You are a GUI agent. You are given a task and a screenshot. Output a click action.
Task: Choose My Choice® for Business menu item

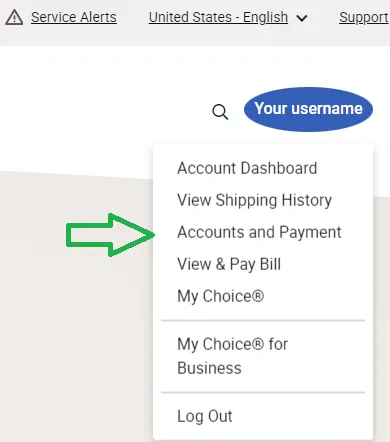(x=232, y=356)
